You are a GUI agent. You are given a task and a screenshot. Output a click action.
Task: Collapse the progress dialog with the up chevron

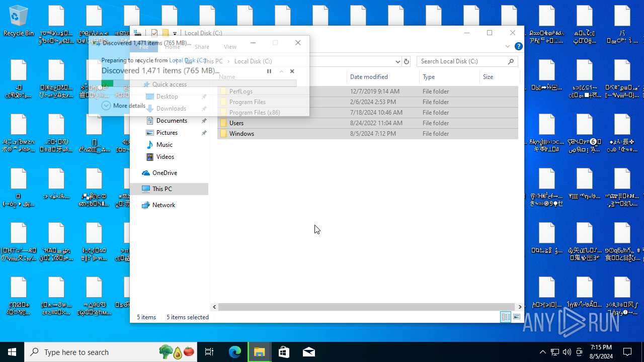coord(281,71)
